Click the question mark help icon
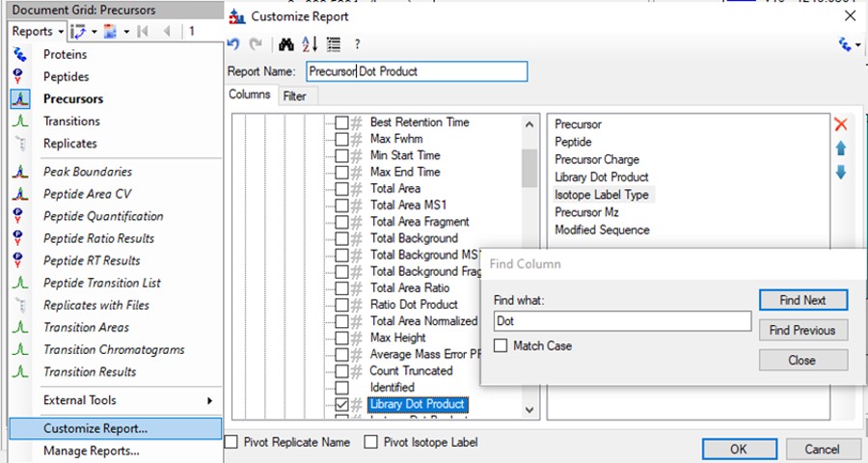Screen dimensions: 868x463 (x=357, y=44)
